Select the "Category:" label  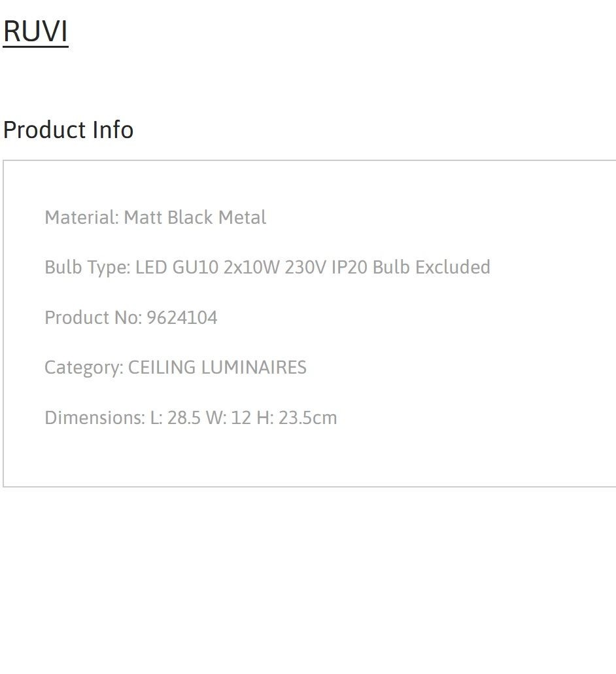pos(84,368)
